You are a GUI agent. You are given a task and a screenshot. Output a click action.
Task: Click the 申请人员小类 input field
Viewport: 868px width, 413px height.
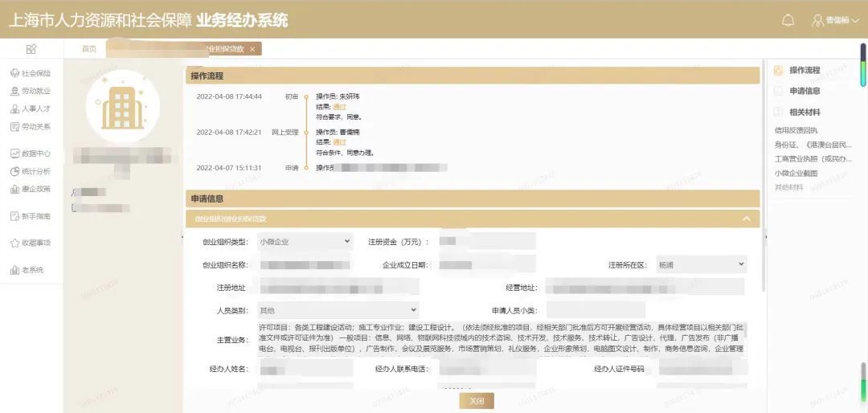[596, 310]
